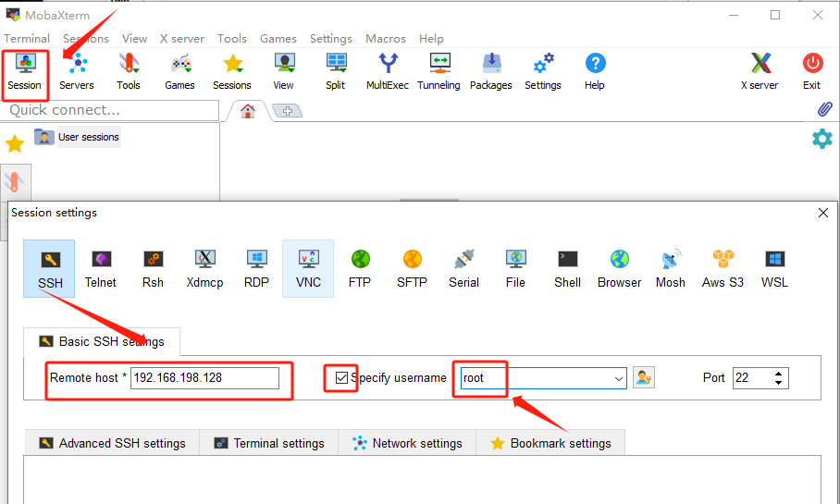Open the View menu

(134, 39)
